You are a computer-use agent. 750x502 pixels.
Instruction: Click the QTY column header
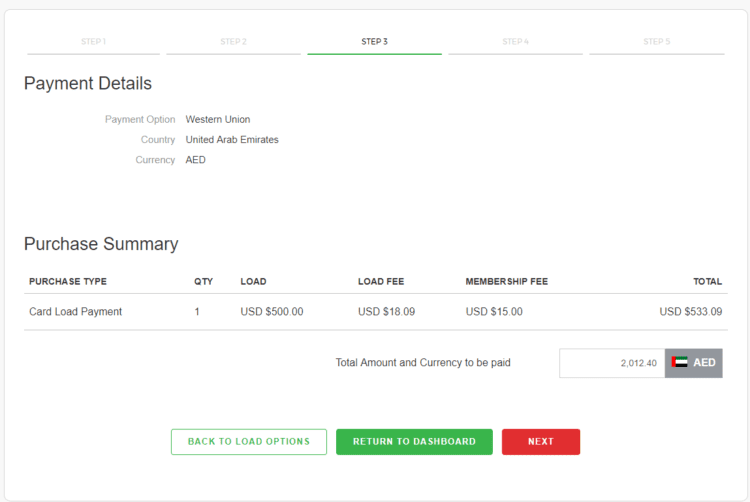coord(203,282)
